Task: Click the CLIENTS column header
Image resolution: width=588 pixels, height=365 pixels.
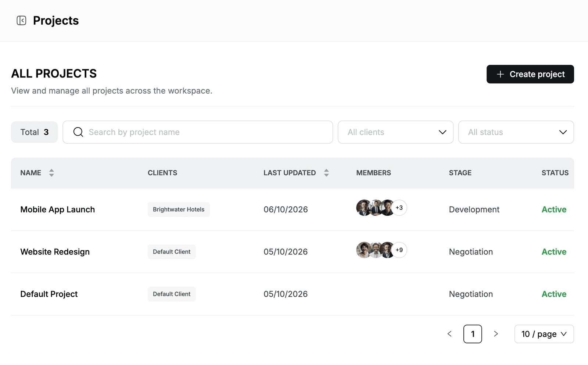Action: pos(162,173)
